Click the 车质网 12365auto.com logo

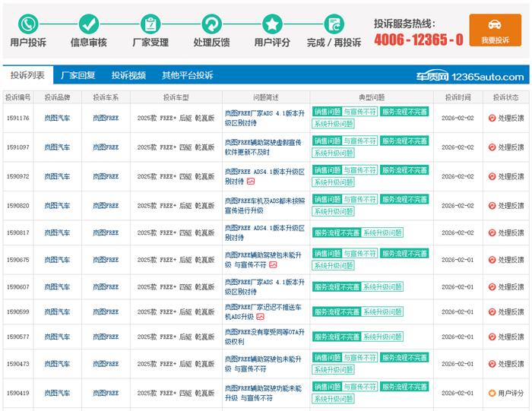pyautogui.click(x=470, y=77)
